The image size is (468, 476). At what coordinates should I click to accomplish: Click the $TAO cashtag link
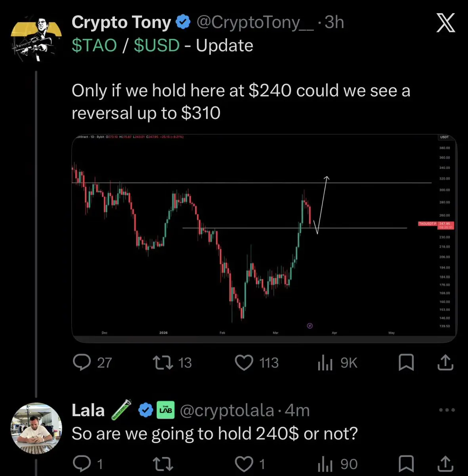pos(94,46)
